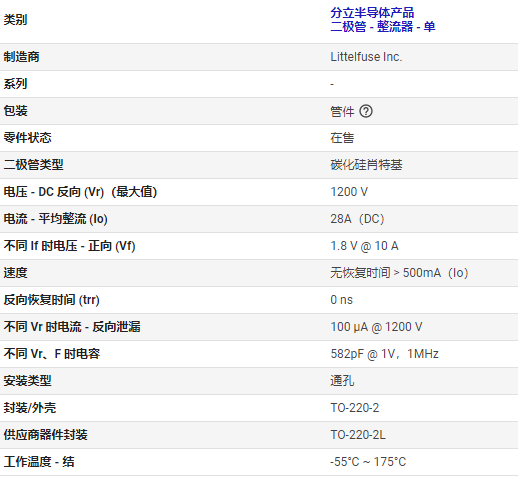The image size is (518, 477).
Task: Click the 类别 row label
Action: [15, 20]
